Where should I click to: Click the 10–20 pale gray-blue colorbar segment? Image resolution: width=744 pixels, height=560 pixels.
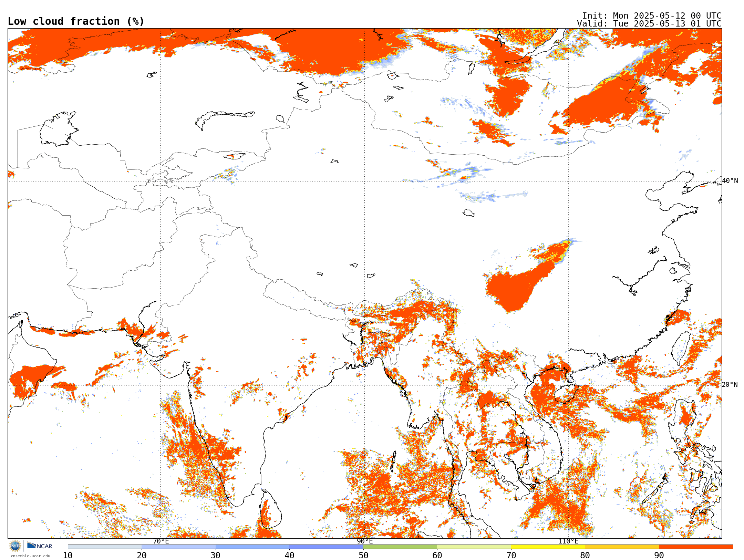[x=105, y=547]
